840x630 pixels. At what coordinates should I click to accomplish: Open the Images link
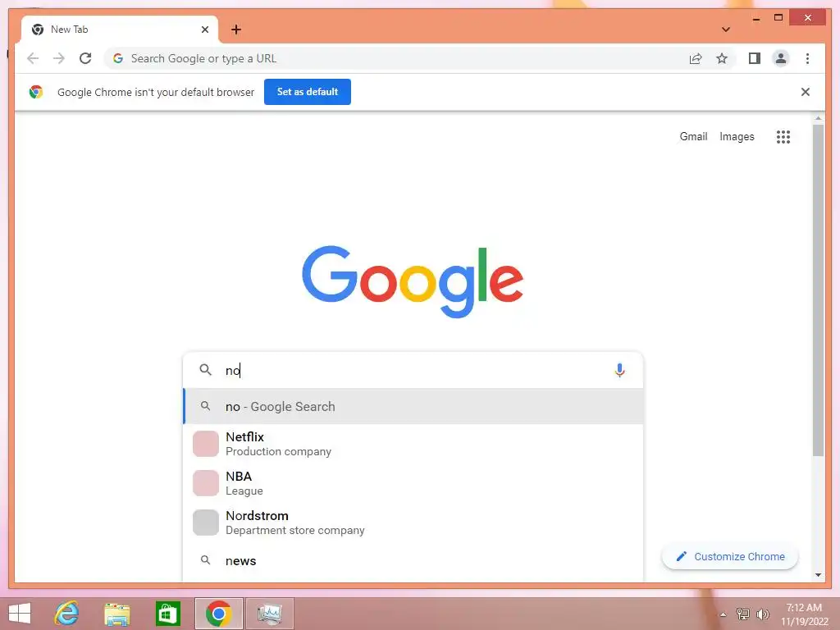(x=737, y=137)
